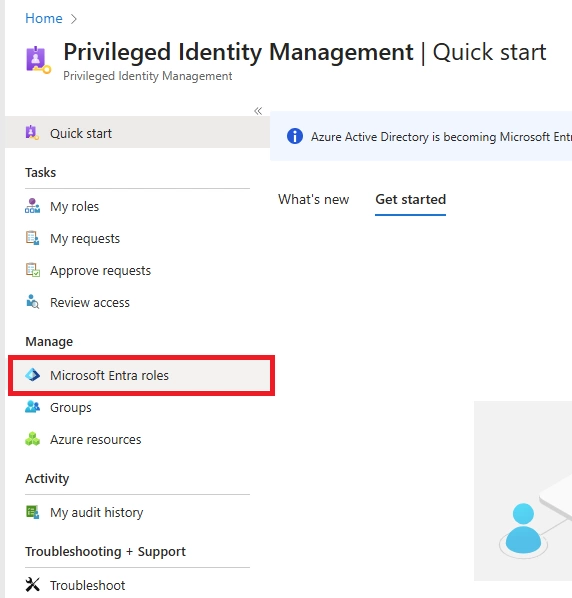Viewport: 572px width, 598px height.
Task: Click the Tasks section heading
Action: 40,172
